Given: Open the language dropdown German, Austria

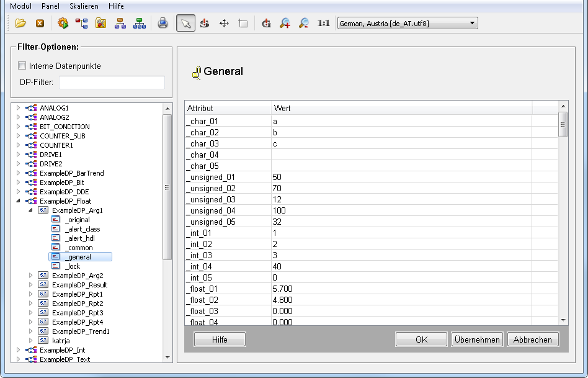Looking at the screenshot, I should click(x=407, y=24).
